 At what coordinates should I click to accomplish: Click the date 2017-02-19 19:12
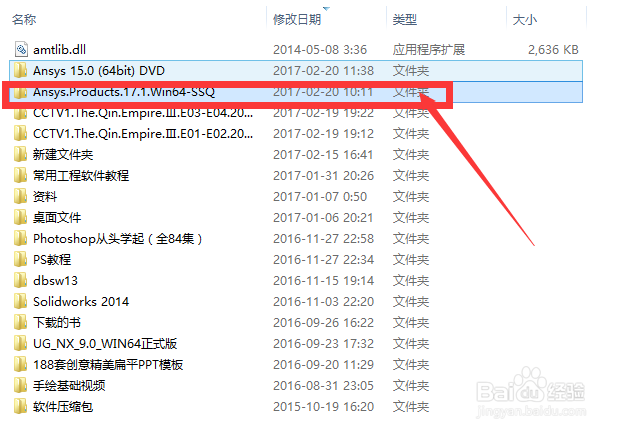[x=323, y=134]
